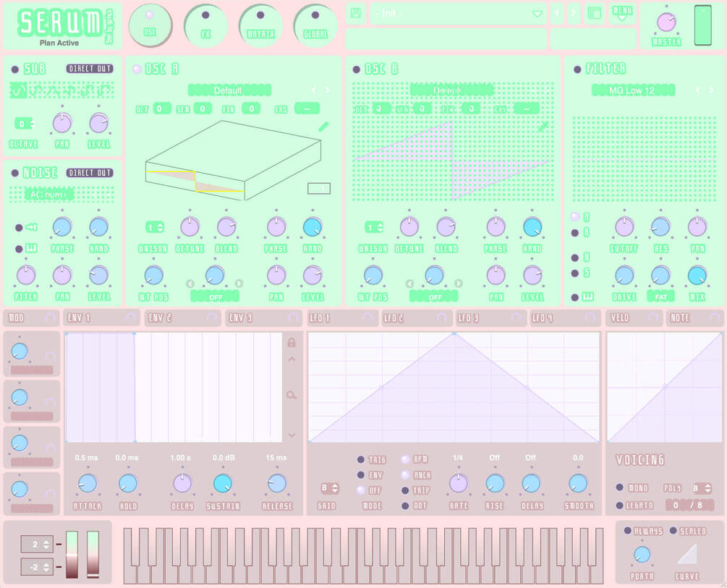
Task: Click the OSC A wavetable edit pencil
Action: click(x=323, y=127)
